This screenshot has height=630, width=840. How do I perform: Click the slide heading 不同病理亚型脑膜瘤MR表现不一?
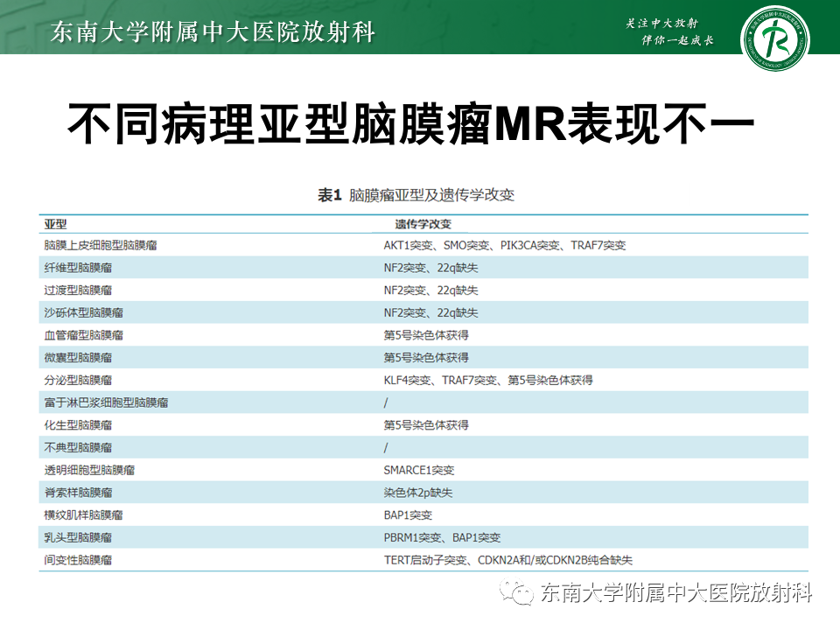coord(411,124)
